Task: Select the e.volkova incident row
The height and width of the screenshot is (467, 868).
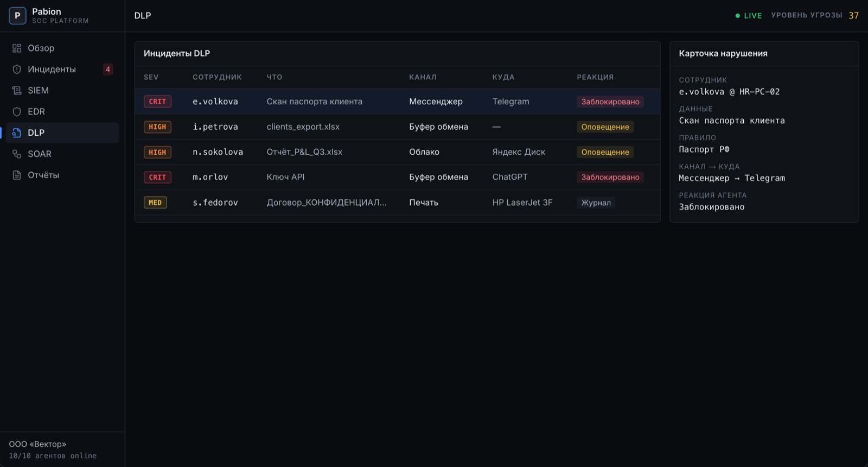Action: (397, 102)
